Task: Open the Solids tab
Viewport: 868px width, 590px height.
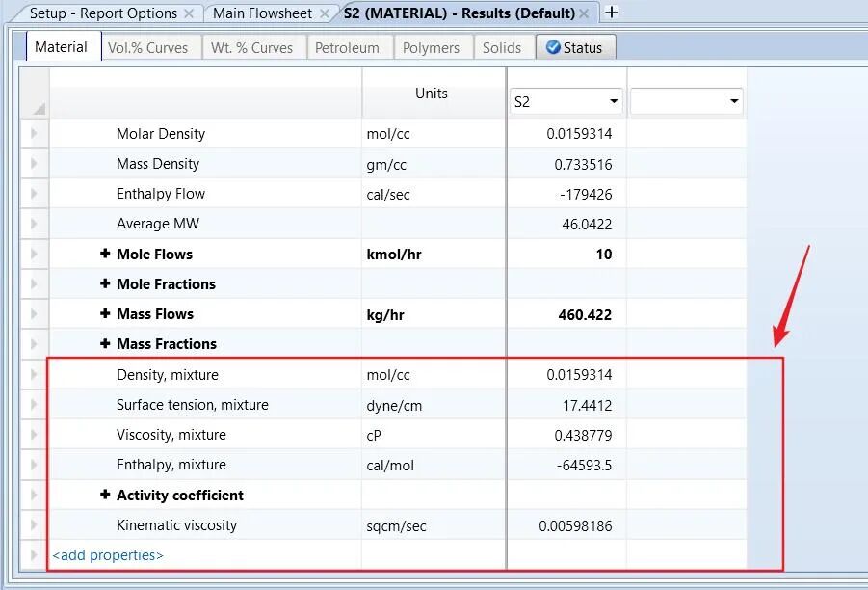Action: coord(502,47)
